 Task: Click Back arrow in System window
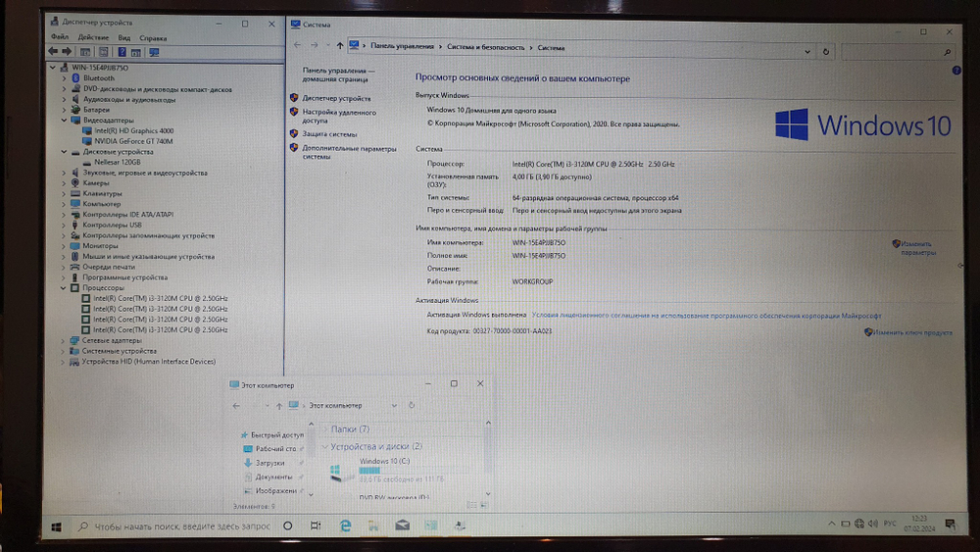(298, 45)
